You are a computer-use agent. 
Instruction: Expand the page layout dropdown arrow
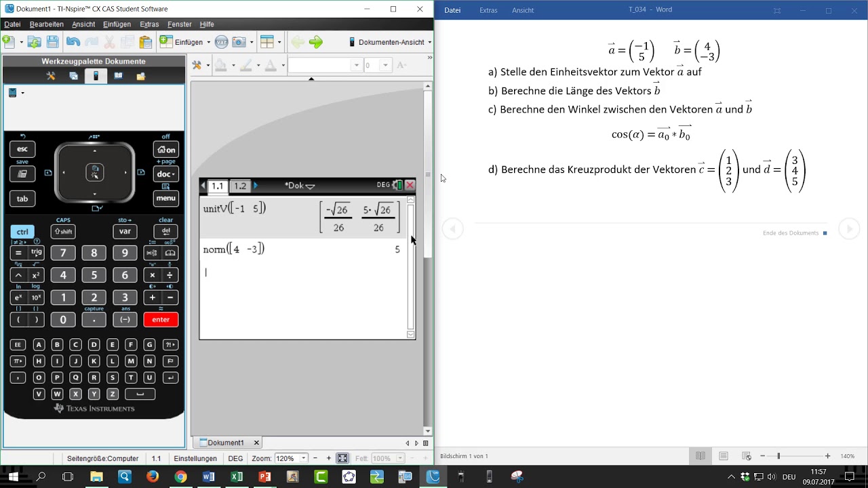coord(280,42)
